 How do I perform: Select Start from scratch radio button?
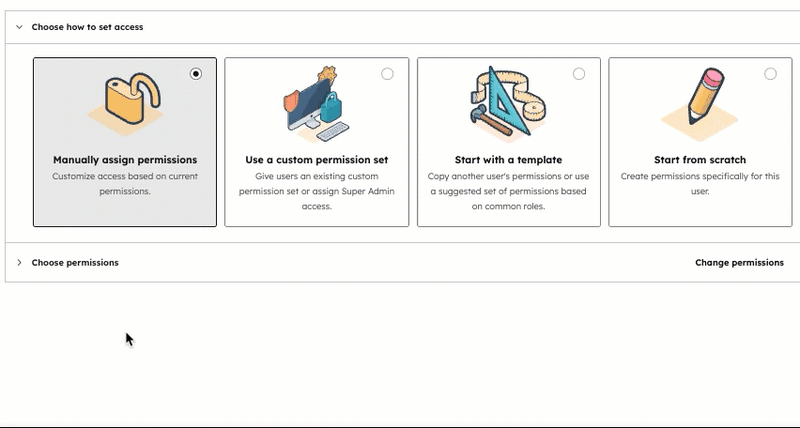770,74
